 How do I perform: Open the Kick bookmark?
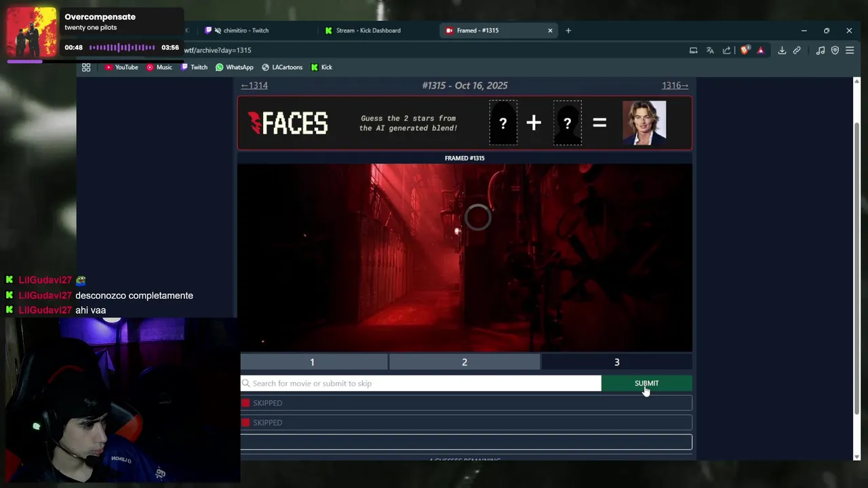tap(321, 67)
